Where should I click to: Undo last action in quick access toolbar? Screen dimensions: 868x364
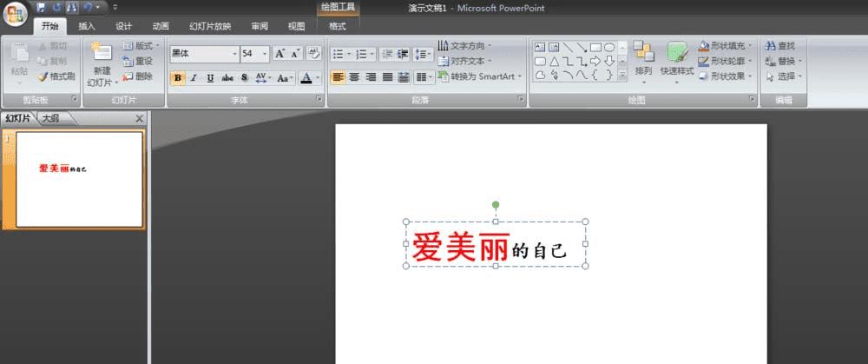88,8
